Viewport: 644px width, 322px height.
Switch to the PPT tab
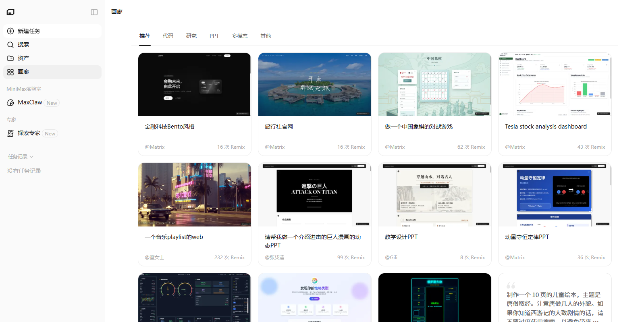point(214,36)
